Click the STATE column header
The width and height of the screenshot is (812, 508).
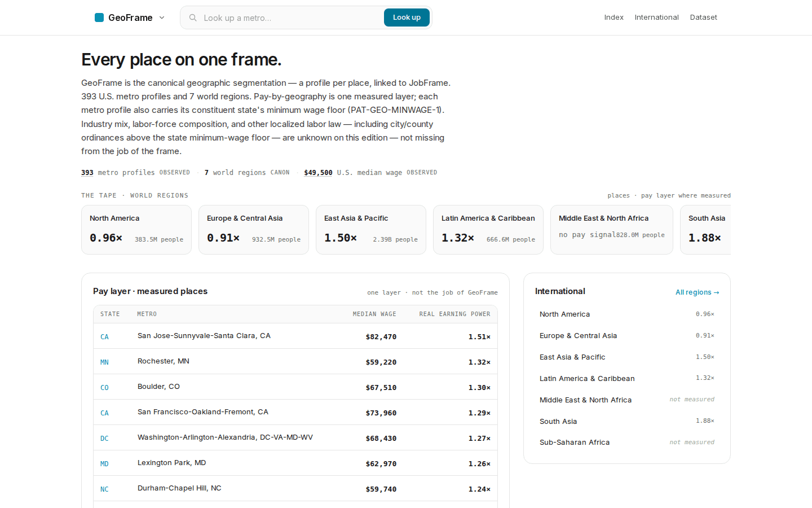110,314
